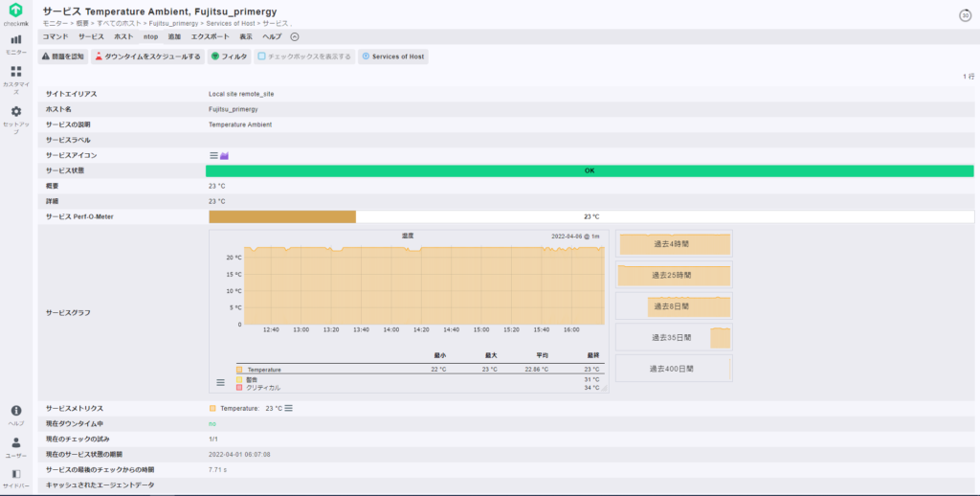This screenshot has height=496, width=980.
Task: Open the ヘルプ menu in menu bar
Action: pos(272,37)
